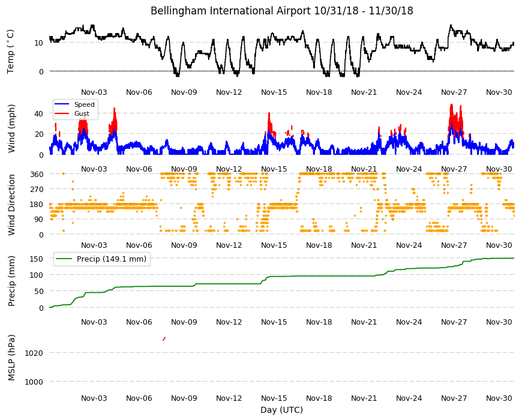Click Nov-03 tick under temperature plot
The width and height of the screenshot is (522, 420).
click(x=94, y=92)
